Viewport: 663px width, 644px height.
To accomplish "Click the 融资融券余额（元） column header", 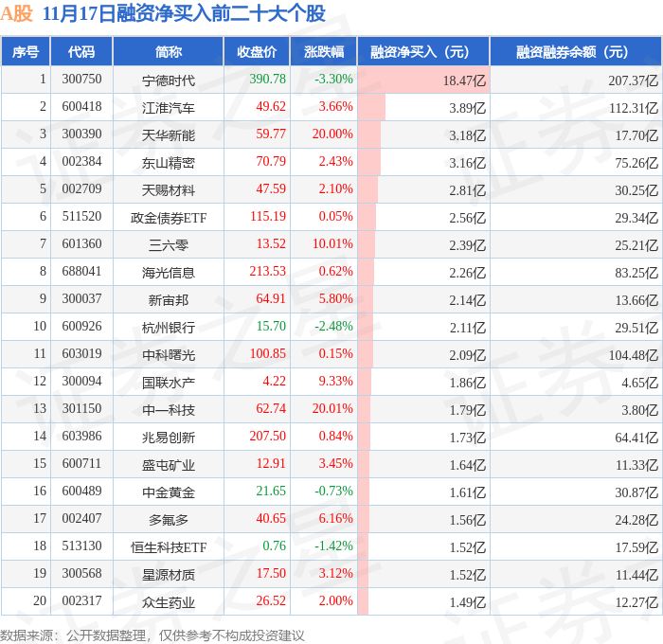I will pos(576,51).
